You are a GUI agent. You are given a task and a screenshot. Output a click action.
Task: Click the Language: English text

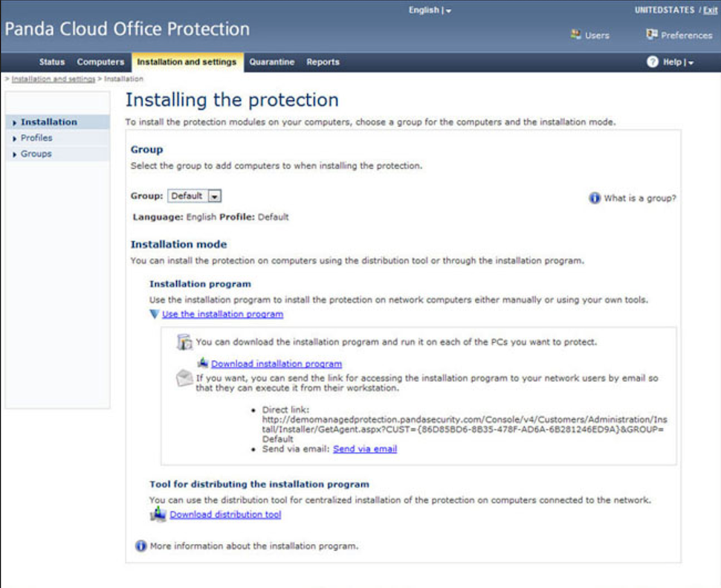(174, 217)
